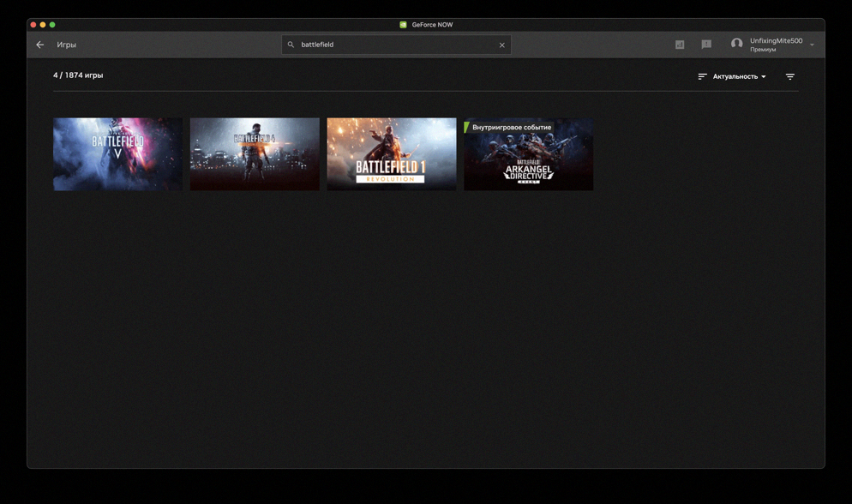Clear the battlefield search text
The width and height of the screenshot is (852, 504).
click(502, 45)
